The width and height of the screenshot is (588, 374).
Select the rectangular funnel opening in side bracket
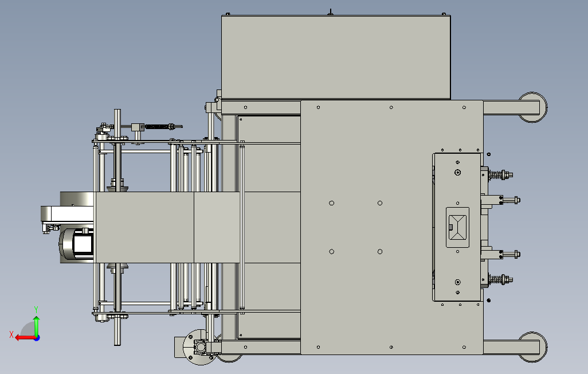(x=457, y=227)
